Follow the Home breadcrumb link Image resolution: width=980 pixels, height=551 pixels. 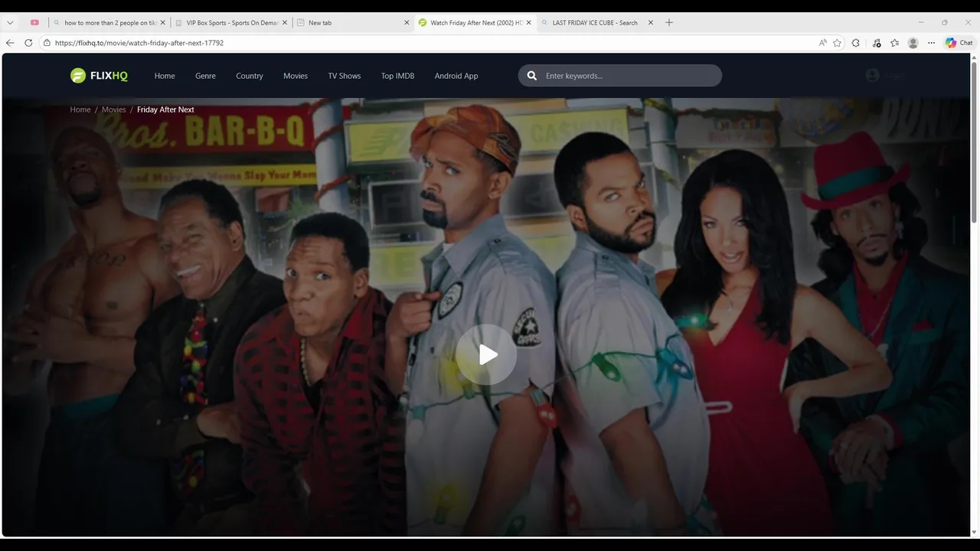tap(80, 109)
